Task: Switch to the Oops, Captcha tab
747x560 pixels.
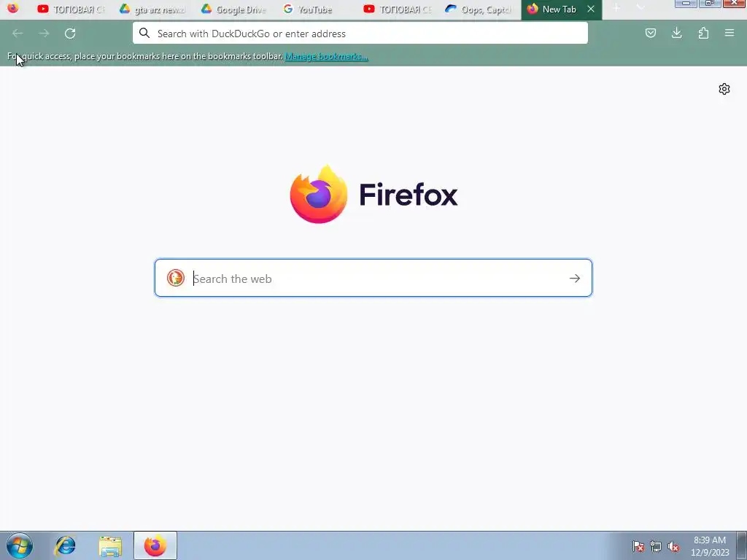Action: [x=479, y=9]
